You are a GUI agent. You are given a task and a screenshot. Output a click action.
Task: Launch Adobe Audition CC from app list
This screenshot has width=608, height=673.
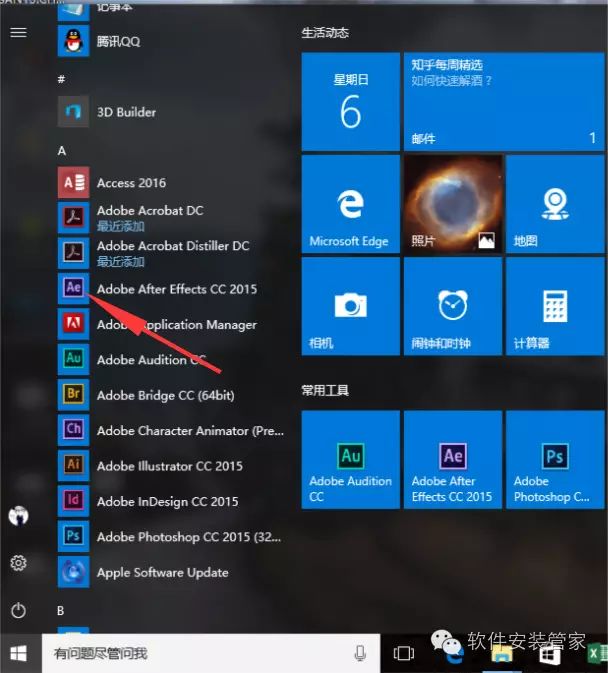tap(150, 360)
